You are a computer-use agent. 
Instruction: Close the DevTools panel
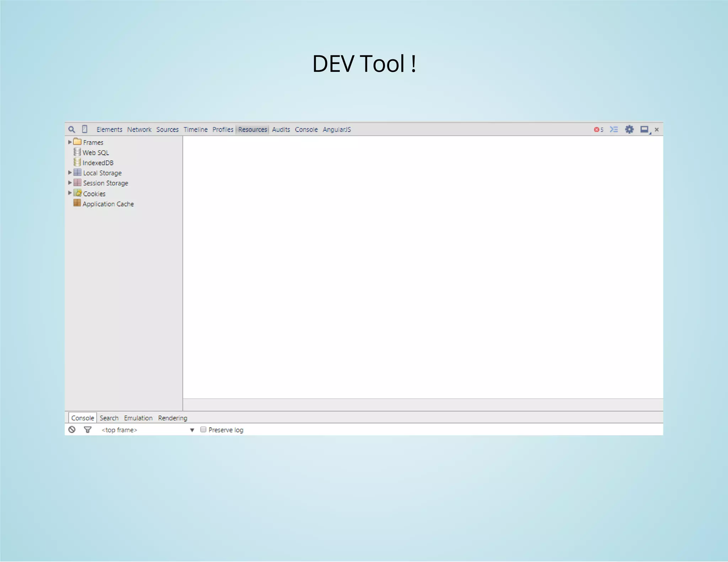[x=657, y=130]
